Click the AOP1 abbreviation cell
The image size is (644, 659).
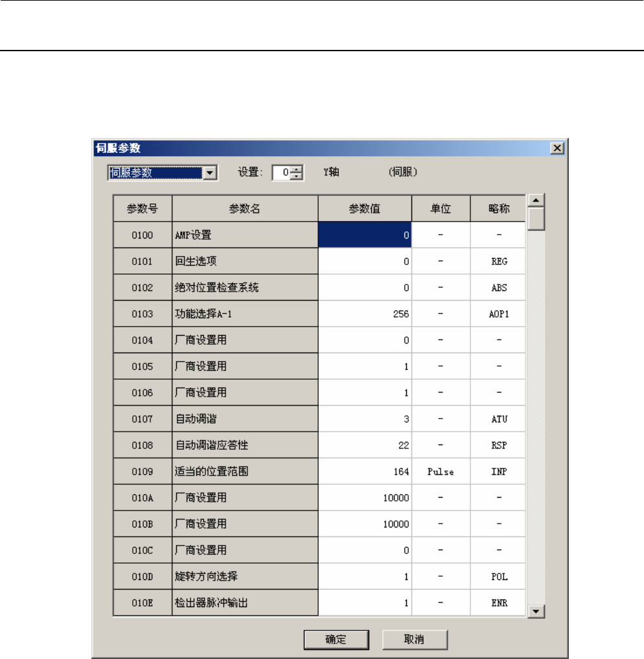(499, 314)
